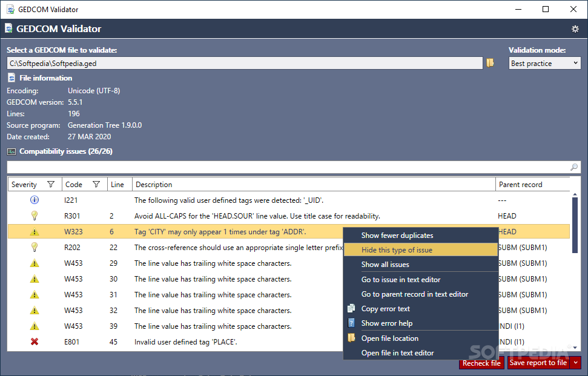The height and width of the screenshot is (376, 588).
Task: Choose Go to issue in text editor
Action: click(x=421, y=280)
